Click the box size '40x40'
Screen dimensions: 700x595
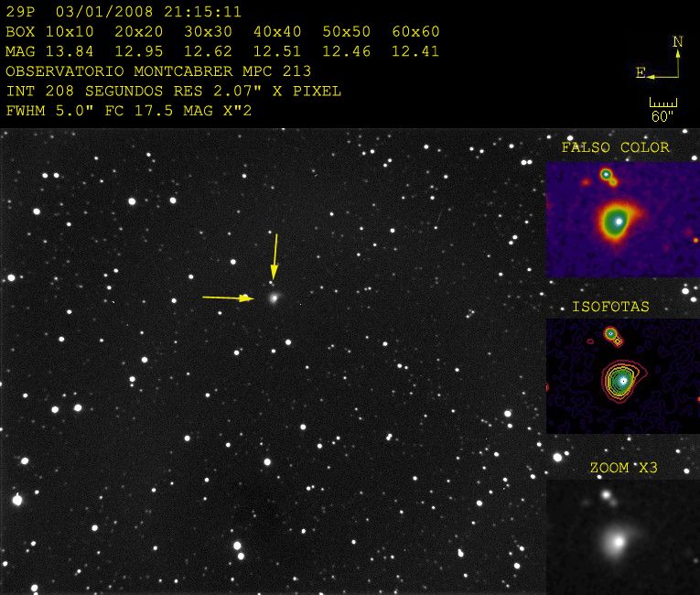point(277,32)
